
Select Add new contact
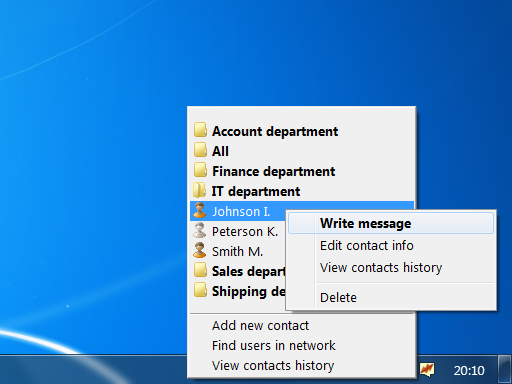302,326
